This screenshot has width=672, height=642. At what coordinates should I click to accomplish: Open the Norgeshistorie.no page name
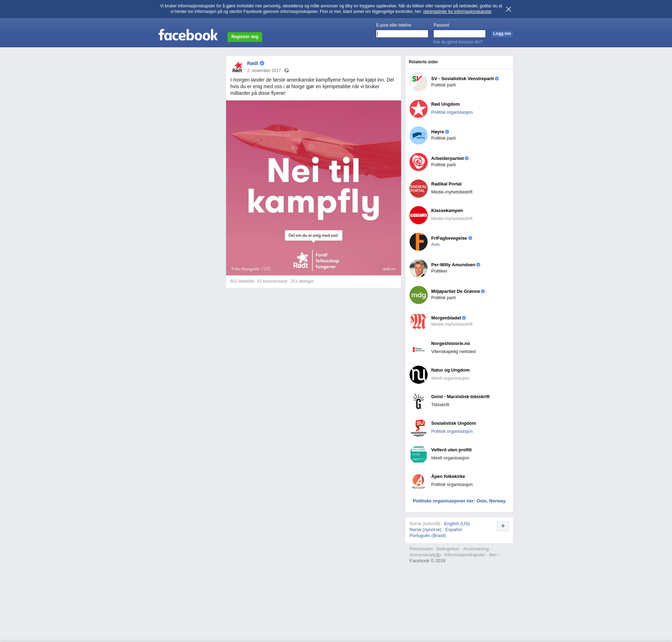[x=450, y=344]
